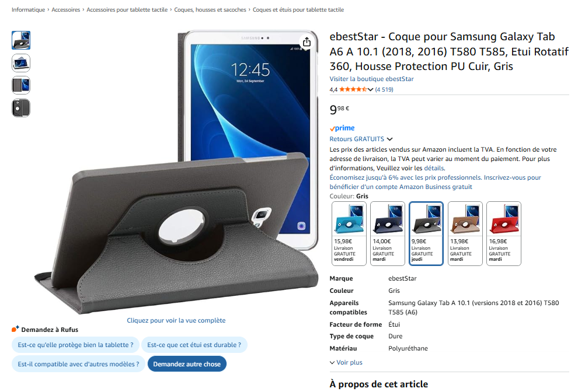
Task: Choose the red color swatch 16,98€
Action: click(x=504, y=233)
